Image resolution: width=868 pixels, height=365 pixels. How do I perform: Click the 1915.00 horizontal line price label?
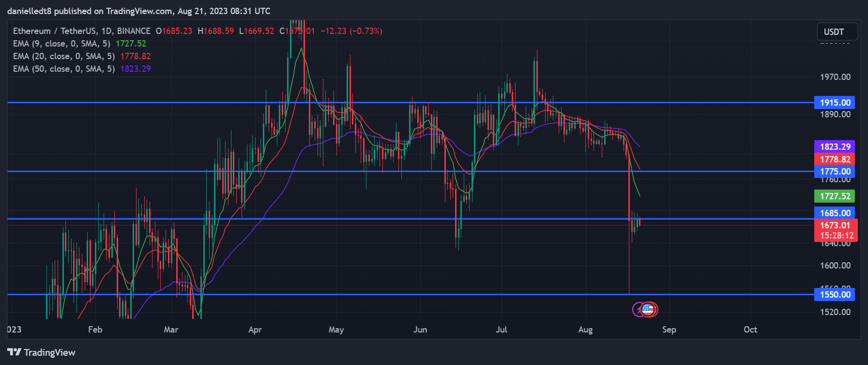(835, 103)
